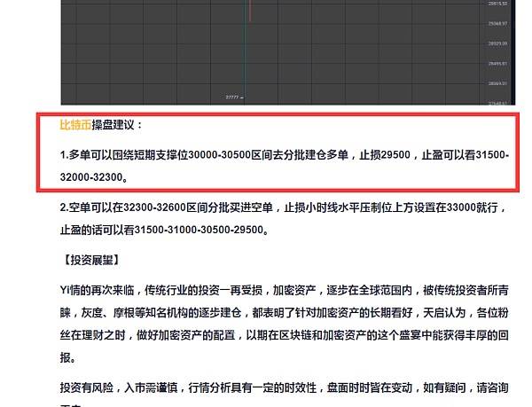The image size is (532, 407).
Task: Click the line starting 丝在理财之时
Action: 285,335
